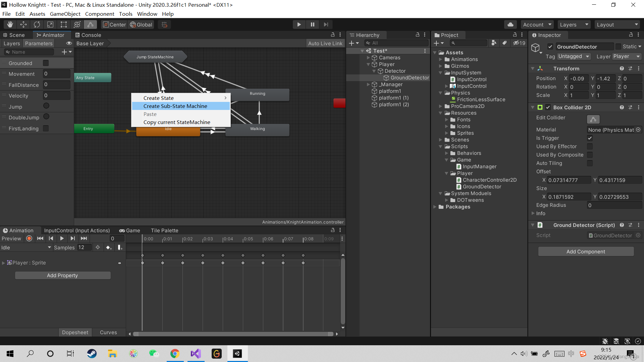Click Add Component button

[x=586, y=252]
